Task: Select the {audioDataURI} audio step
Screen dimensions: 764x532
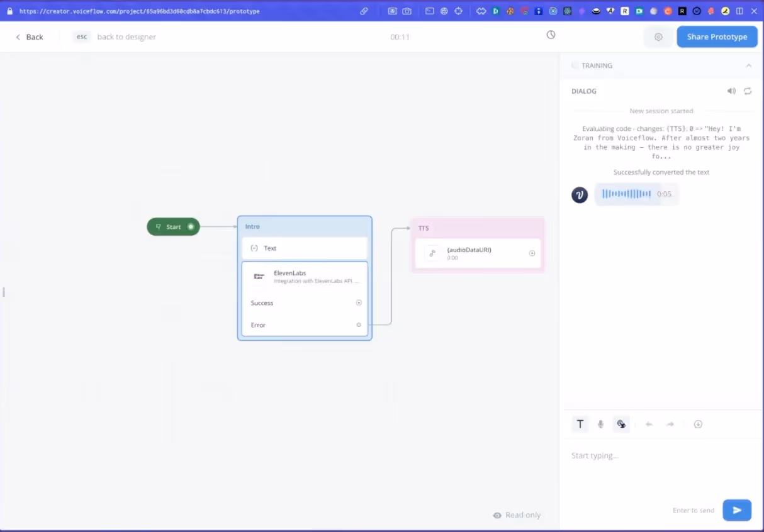Action: click(x=478, y=253)
